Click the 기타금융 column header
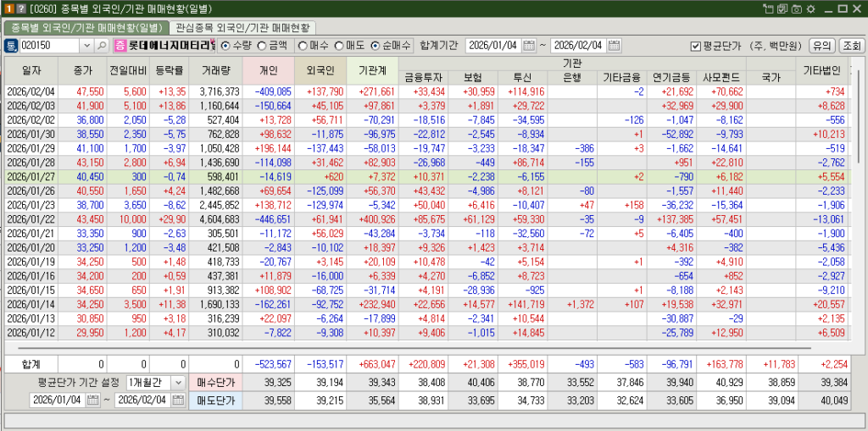The height and width of the screenshot is (431, 868). pyautogui.click(x=621, y=77)
